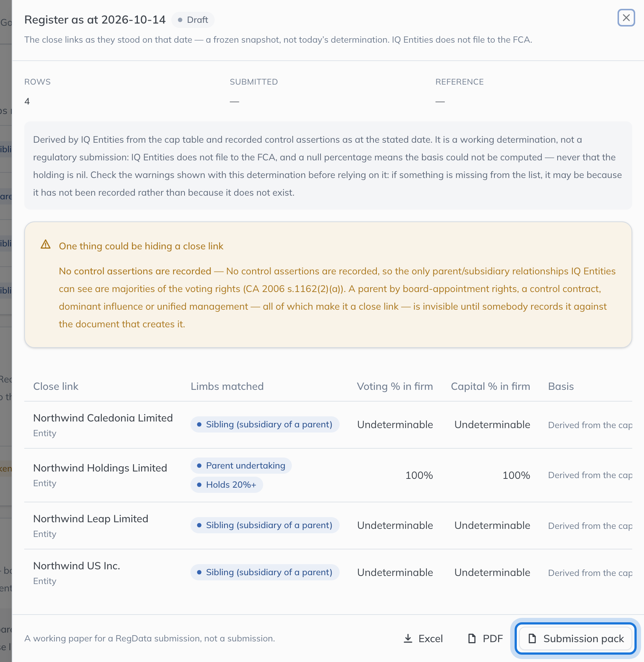Click the Parent undertaking limb tag
This screenshot has width=644, height=662.
click(241, 466)
